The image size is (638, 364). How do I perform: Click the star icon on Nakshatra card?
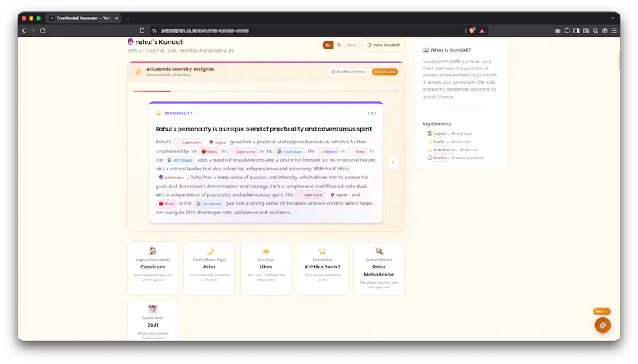(x=322, y=251)
